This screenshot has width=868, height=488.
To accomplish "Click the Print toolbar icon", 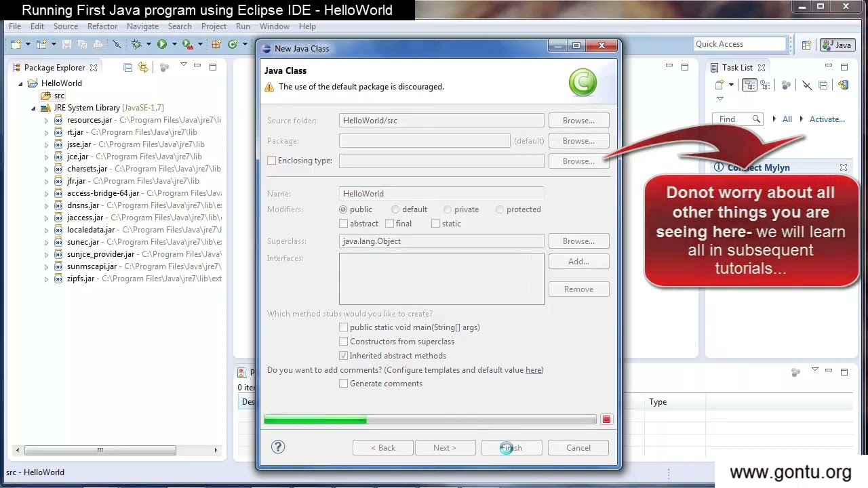I will coord(98,44).
